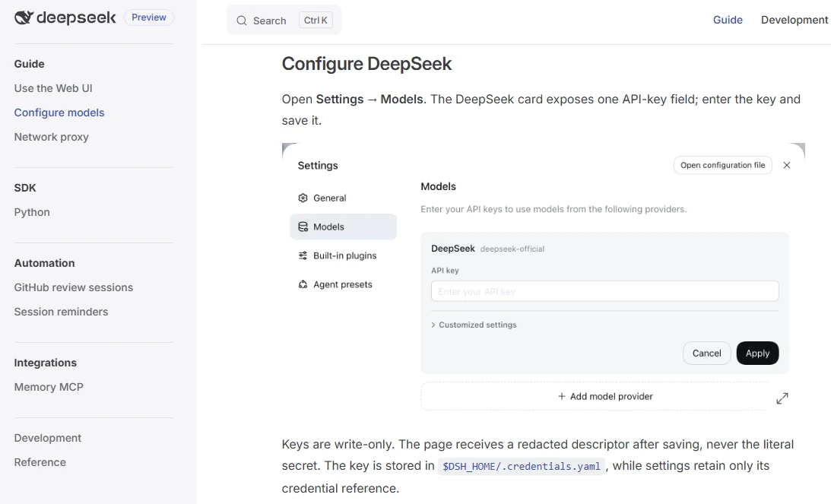
Task: Open Reference sidebar link
Action: [x=40, y=462]
